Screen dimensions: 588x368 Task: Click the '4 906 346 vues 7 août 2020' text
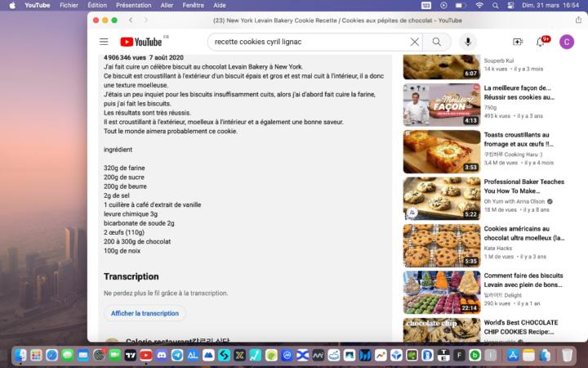pos(144,57)
